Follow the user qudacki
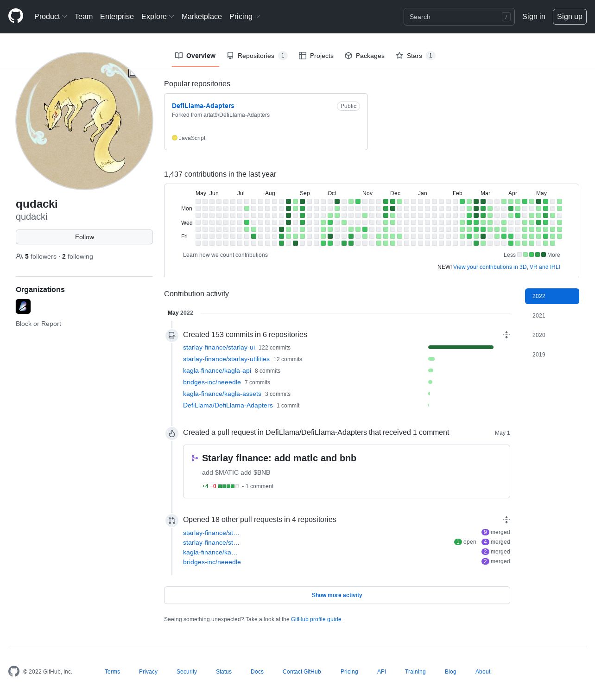 (x=84, y=237)
